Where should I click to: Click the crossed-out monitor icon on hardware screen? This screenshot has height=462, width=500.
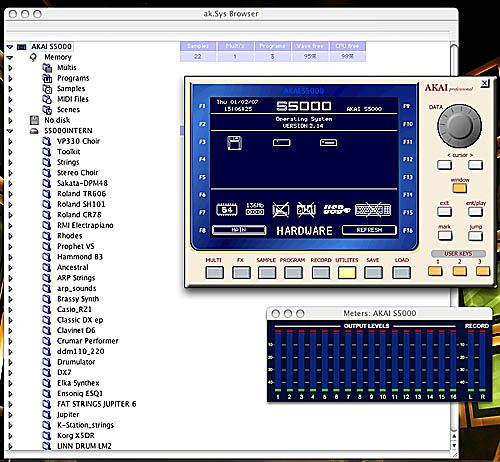(x=280, y=210)
